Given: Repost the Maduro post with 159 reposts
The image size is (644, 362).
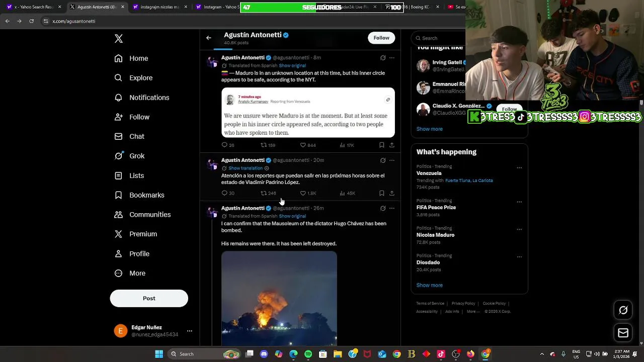Looking at the screenshot, I should point(268,145).
